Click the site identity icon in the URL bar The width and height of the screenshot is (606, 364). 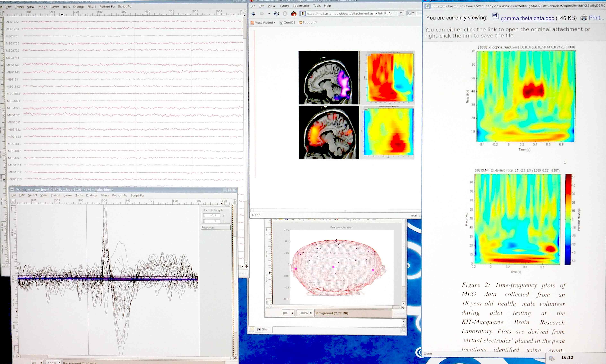click(x=303, y=13)
